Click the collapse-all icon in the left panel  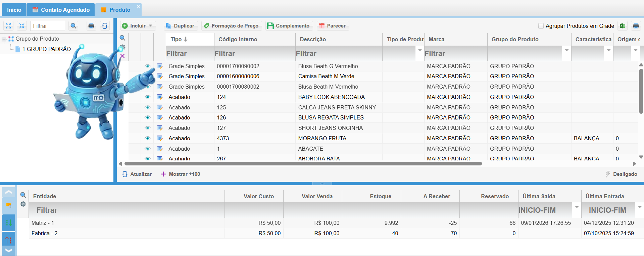pos(22,26)
